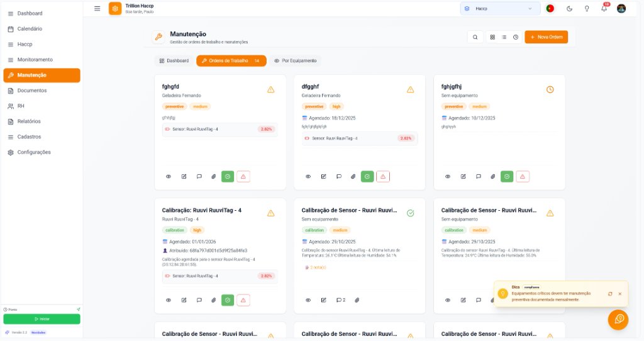The image size is (644, 341).
Task: Switch to timeline clock view
Action: tap(516, 37)
